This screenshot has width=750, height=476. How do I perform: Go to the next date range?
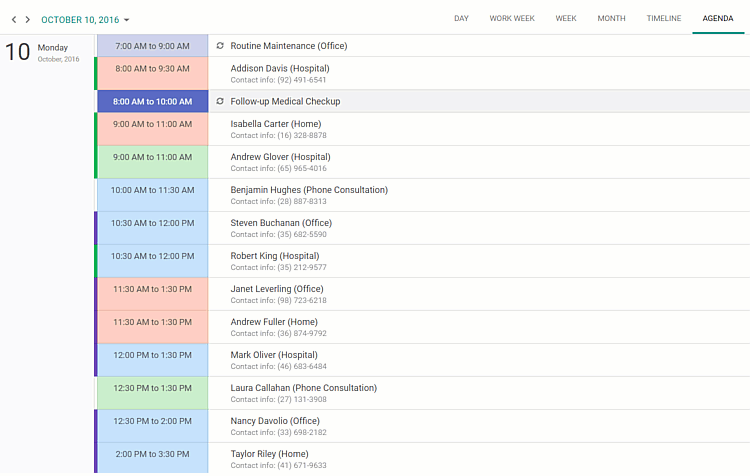point(28,19)
